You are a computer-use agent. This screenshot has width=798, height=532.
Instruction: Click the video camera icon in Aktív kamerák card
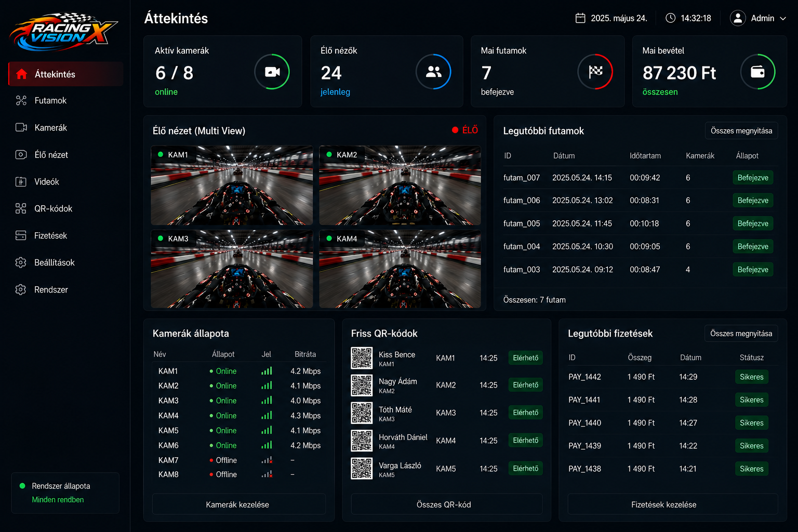tap(272, 72)
